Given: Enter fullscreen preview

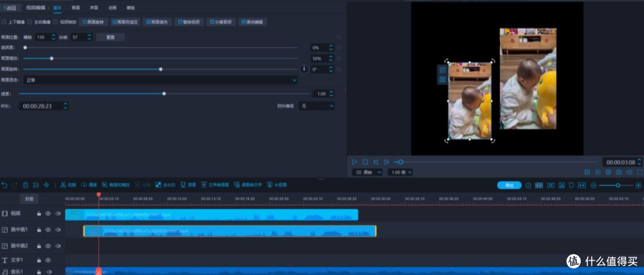Looking at the screenshot, I should tap(639, 173).
